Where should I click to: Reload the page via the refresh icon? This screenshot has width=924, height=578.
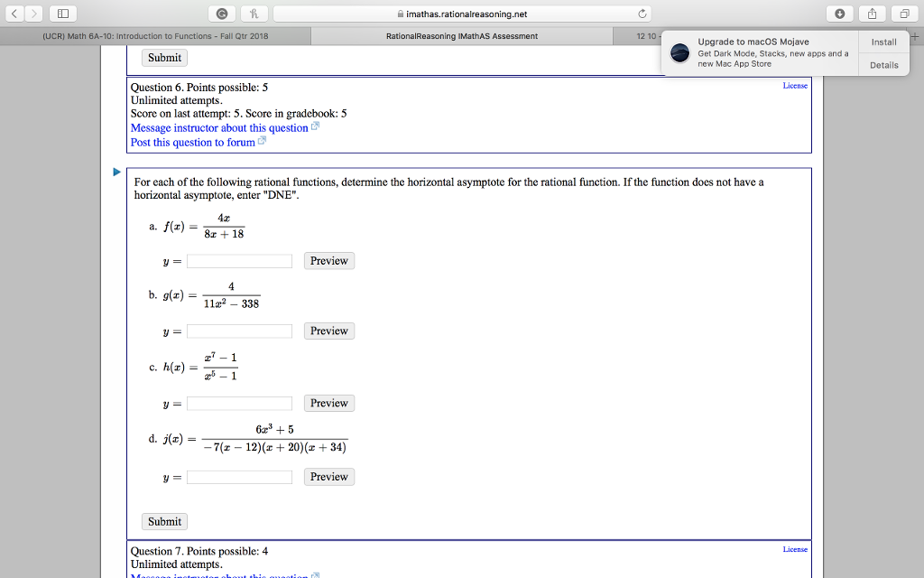click(641, 14)
